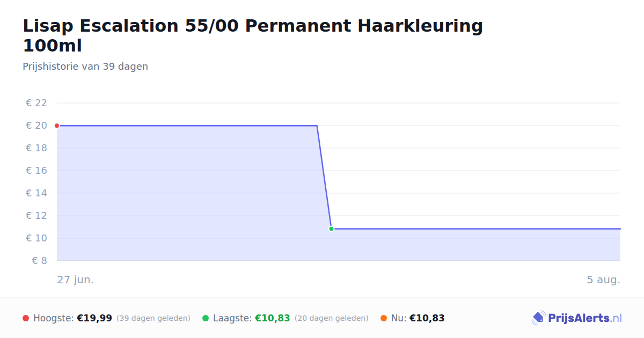Click the € 8 y-axis label
The image size is (644, 338).
point(39,261)
